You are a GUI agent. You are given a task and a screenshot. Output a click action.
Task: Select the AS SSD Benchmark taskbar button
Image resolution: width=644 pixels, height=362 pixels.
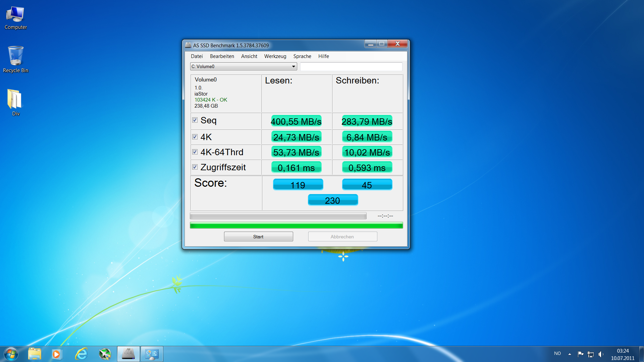[128, 354]
